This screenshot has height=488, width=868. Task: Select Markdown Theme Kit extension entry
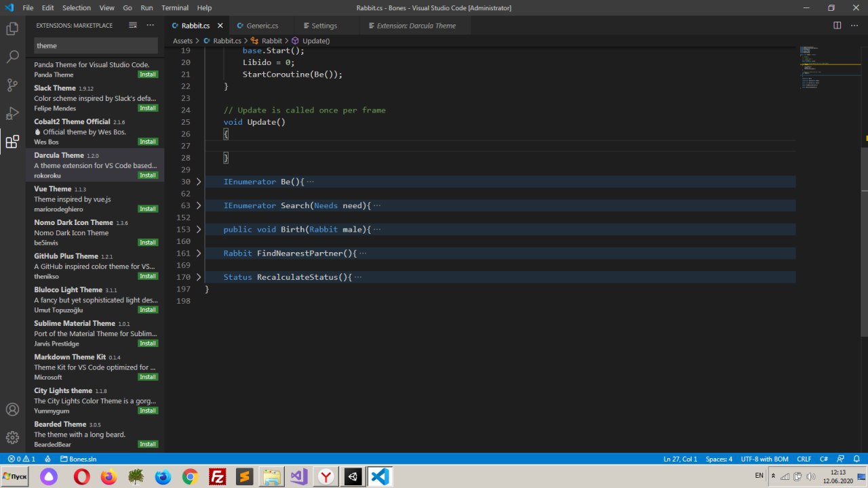(95, 367)
